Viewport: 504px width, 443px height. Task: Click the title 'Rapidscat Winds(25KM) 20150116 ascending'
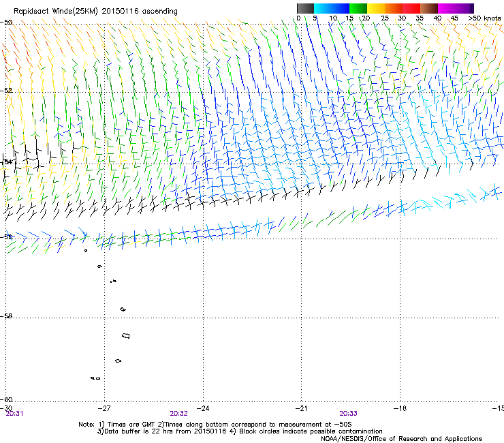tap(95, 12)
